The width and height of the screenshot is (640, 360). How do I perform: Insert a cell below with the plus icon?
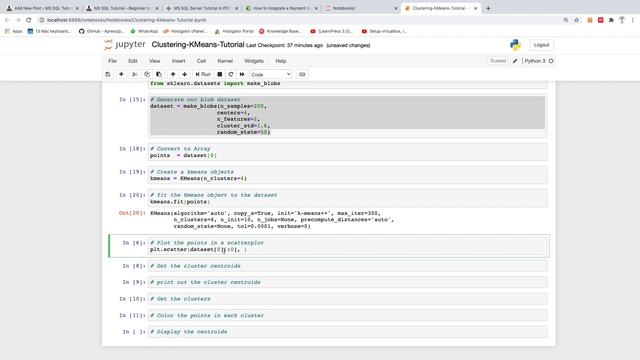coord(121,74)
